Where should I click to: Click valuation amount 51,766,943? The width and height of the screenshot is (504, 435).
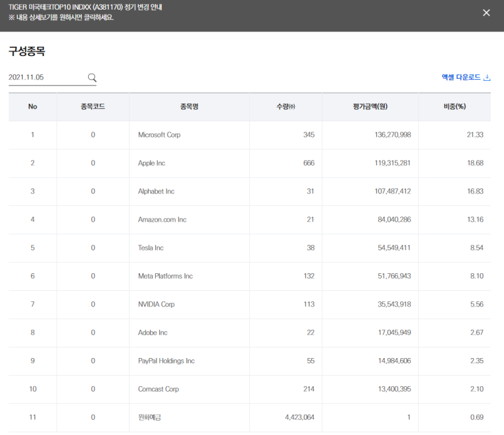click(394, 276)
